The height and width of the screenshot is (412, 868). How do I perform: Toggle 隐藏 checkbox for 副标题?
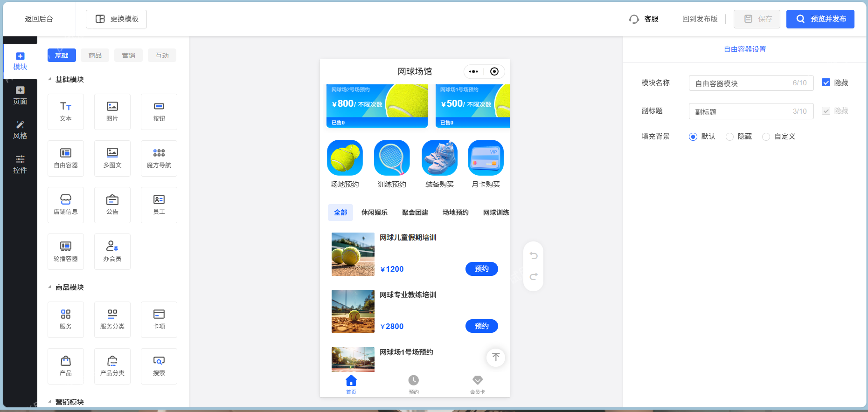826,110
